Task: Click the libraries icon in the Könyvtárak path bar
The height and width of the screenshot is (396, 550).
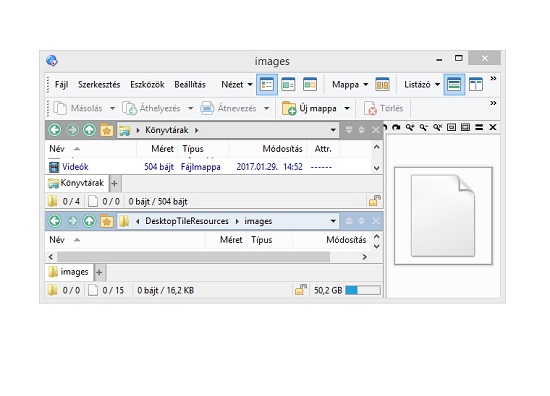Action: [x=125, y=130]
